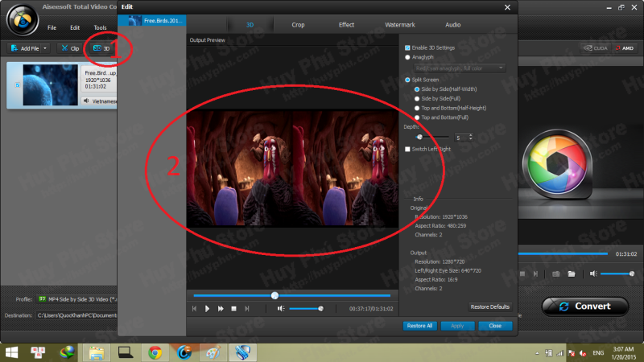Enable Switch Left Right checkbox
Screen dimensions: 644x362
(407, 149)
